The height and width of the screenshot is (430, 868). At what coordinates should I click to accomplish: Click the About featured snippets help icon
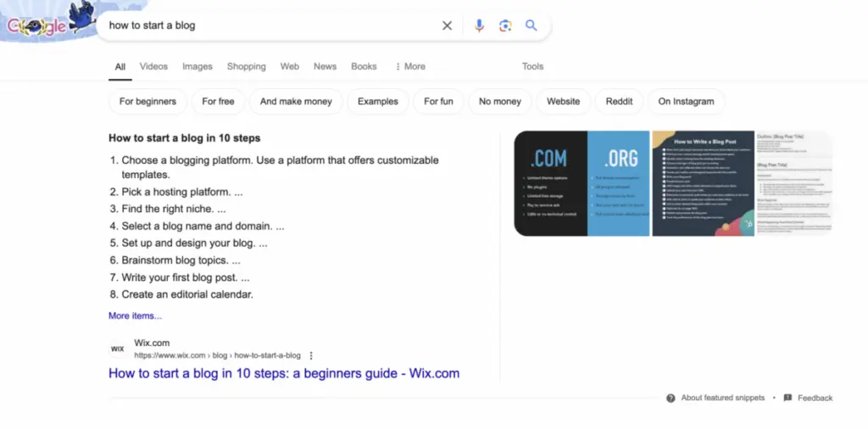[670, 398]
